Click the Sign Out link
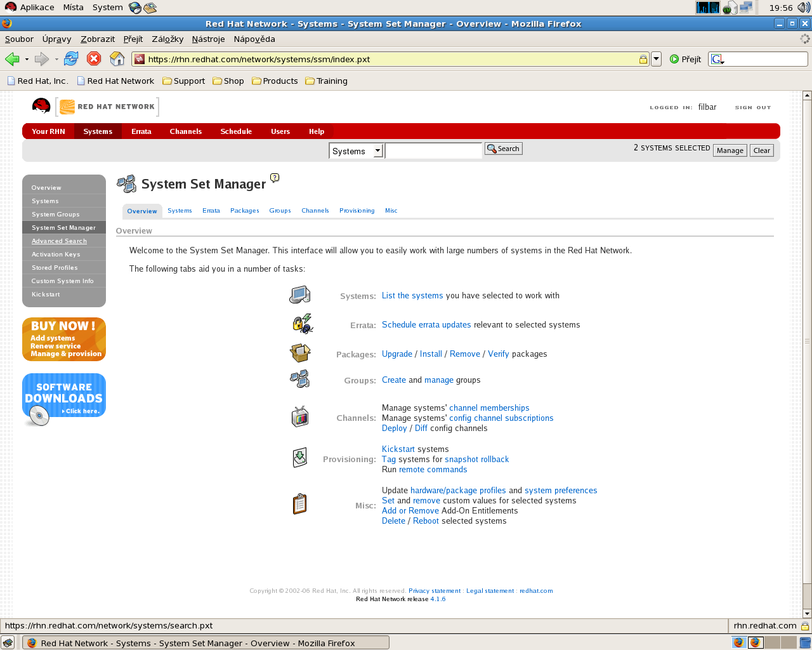Viewport: 812px width, 650px height. click(x=752, y=107)
